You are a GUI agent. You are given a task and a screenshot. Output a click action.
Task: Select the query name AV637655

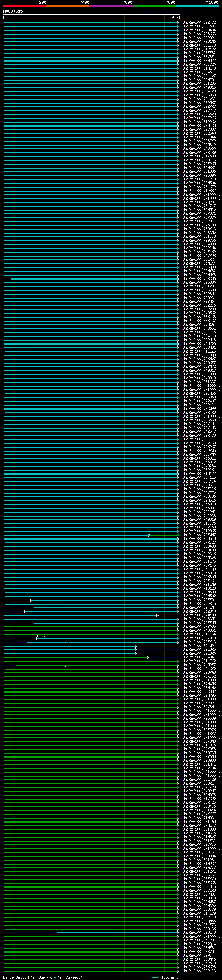pyautogui.click(x=13, y=11)
